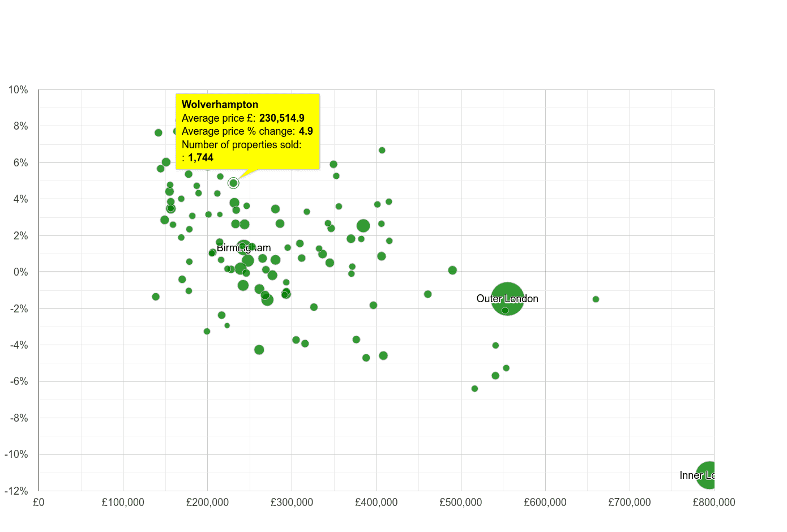Click the zero percent horizontal baseline
This screenshot has height=532, width=787.
coord(396,272)
